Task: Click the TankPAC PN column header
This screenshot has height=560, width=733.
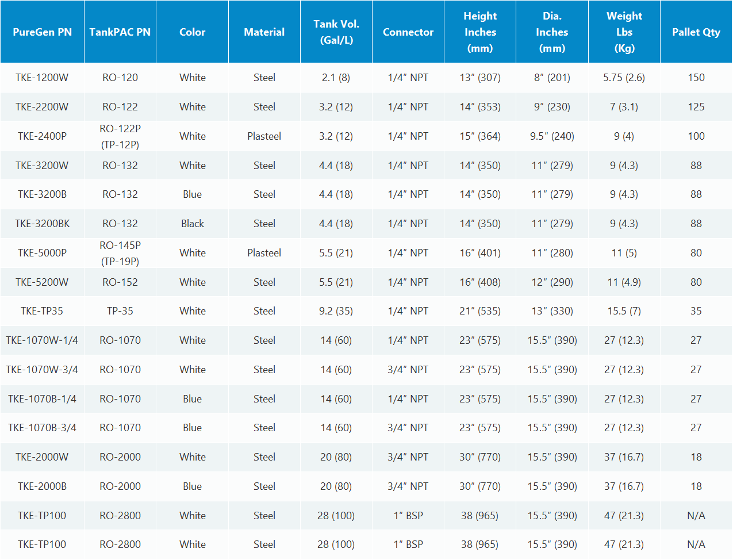Action: 120,32
